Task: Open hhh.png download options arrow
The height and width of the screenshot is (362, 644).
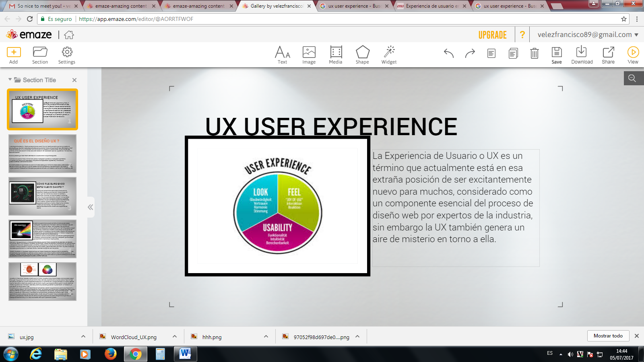Action: pyautogui.click(x=266, y=337)
